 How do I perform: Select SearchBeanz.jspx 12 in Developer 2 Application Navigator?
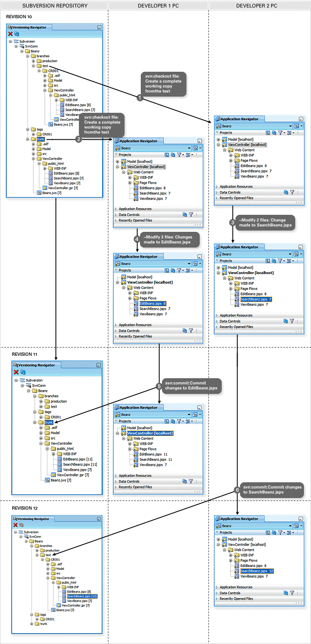[257, 571]
